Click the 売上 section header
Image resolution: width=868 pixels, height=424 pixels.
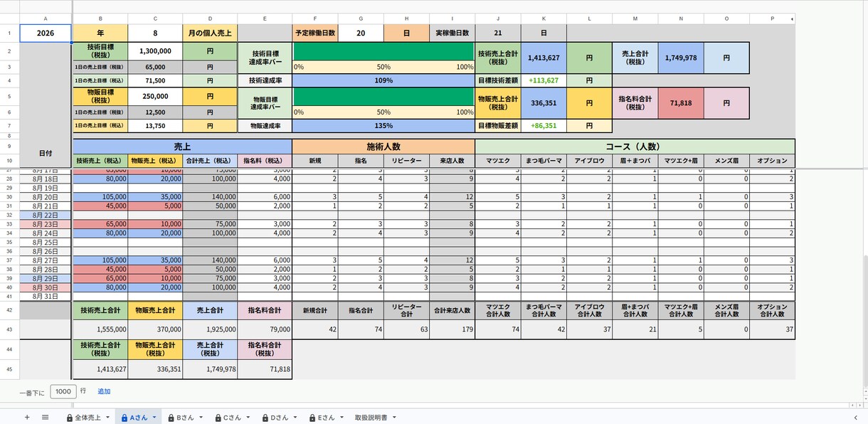click(x=182, y=146)
